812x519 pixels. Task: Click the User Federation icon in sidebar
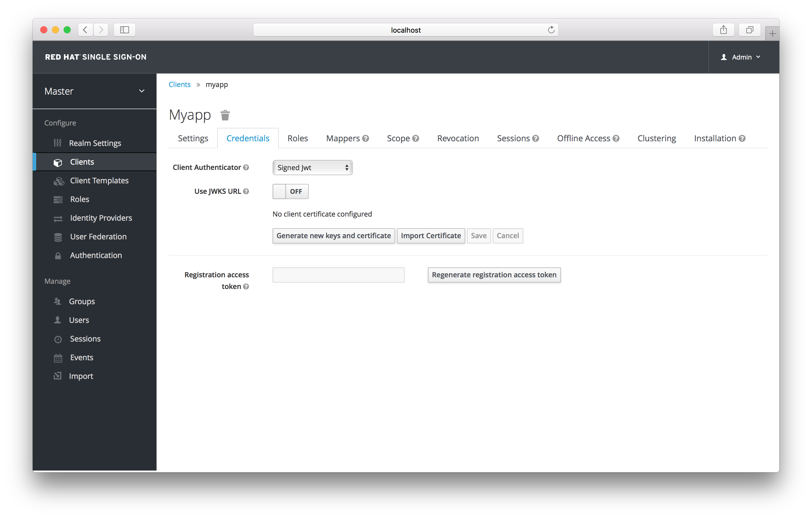[57, 237]
